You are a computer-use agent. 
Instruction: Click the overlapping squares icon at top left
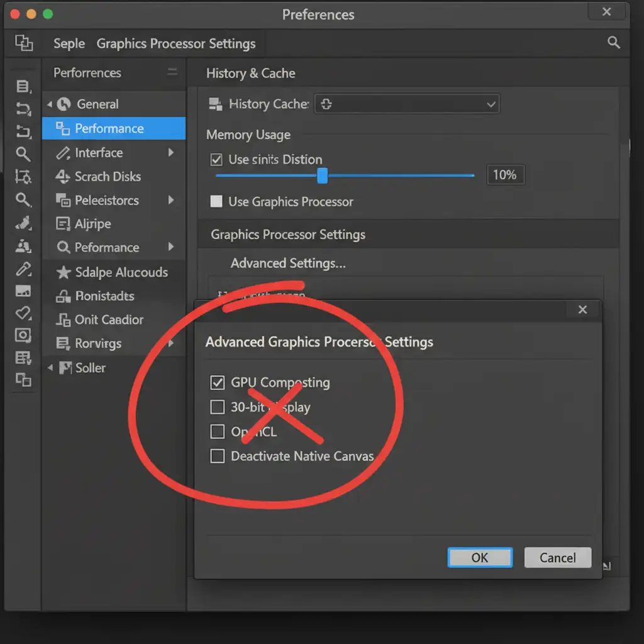point(23,43)
